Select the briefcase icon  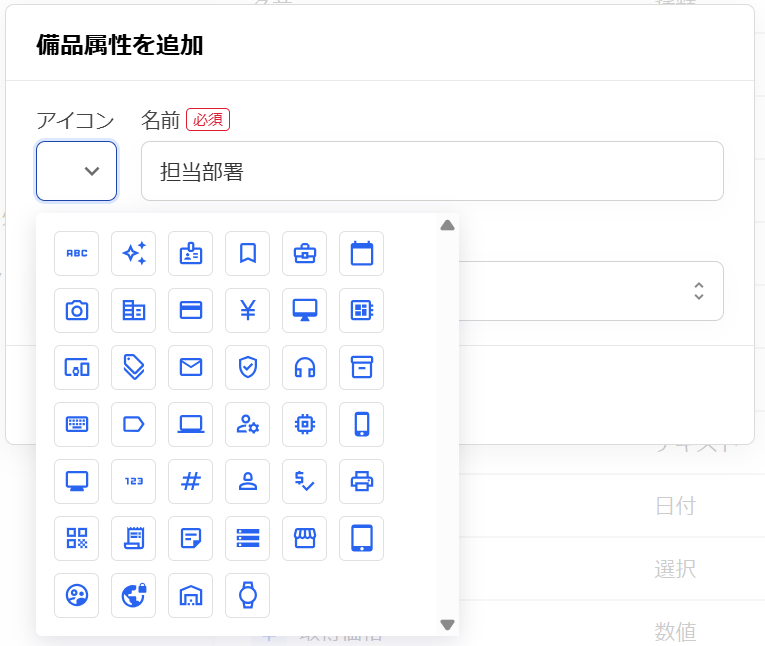pyautogui.click(x=305, y=253)
